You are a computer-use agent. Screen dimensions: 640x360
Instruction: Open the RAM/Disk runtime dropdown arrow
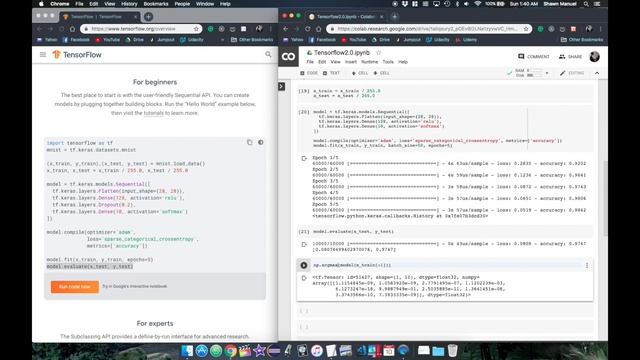tap(547, 73)
